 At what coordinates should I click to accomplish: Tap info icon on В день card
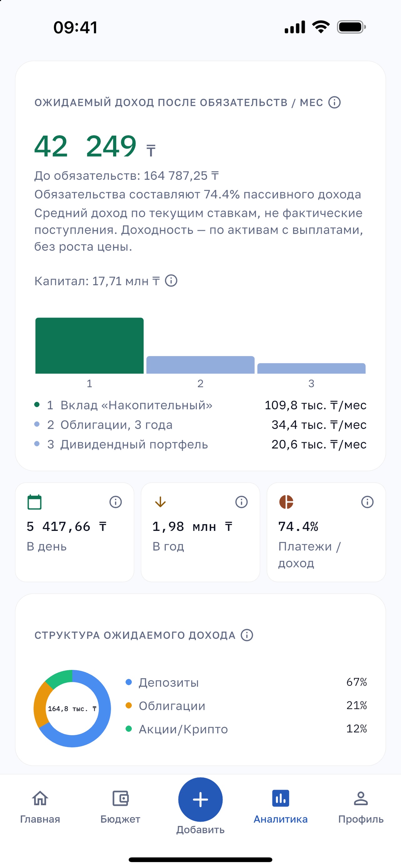coord(116,502)
